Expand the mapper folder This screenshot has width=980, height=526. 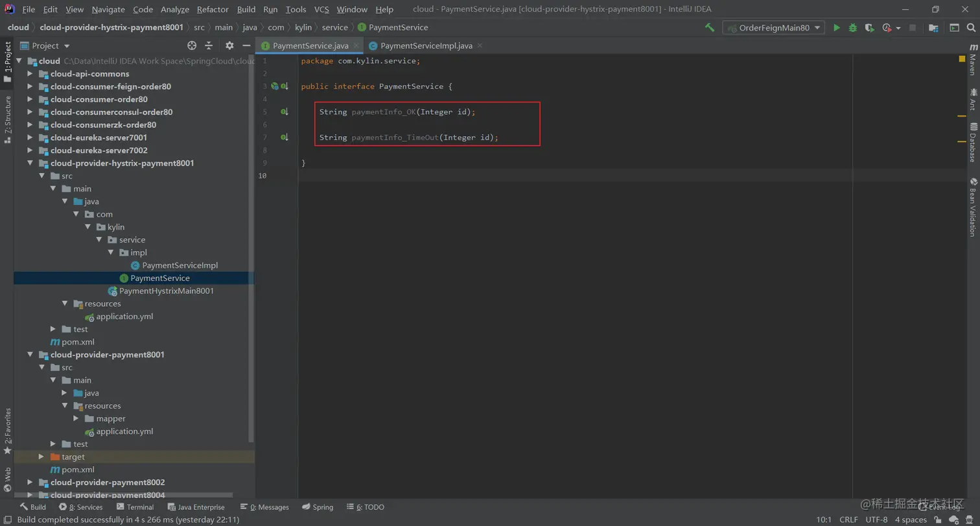[x=76, y=418]
